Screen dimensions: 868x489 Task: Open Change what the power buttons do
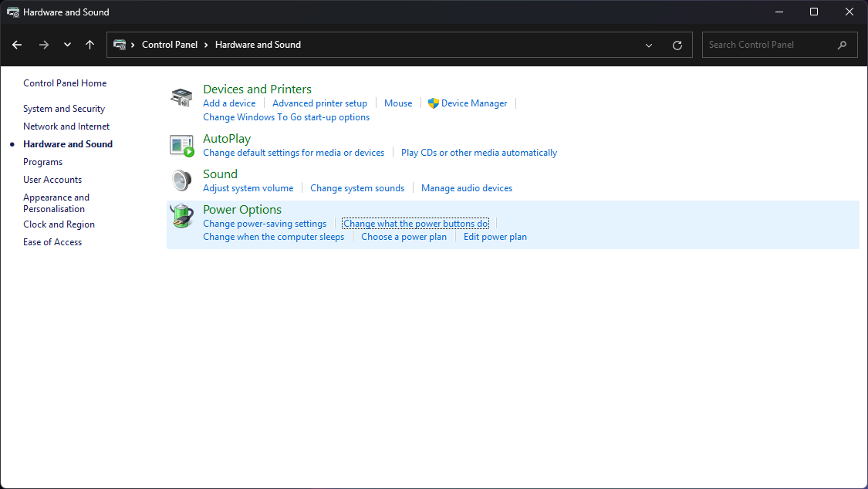(x=415, y=223)
